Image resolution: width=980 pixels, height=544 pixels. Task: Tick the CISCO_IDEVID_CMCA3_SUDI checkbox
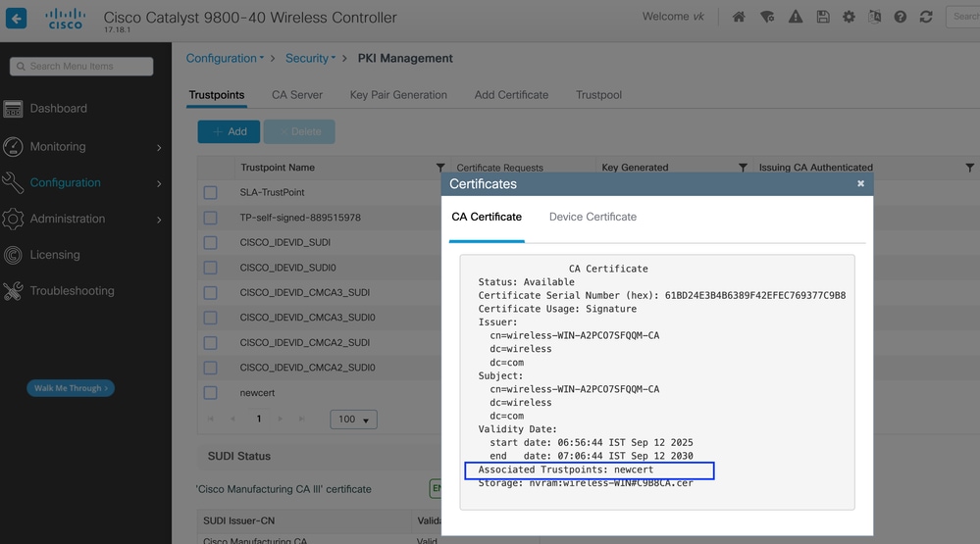[210, 292]
